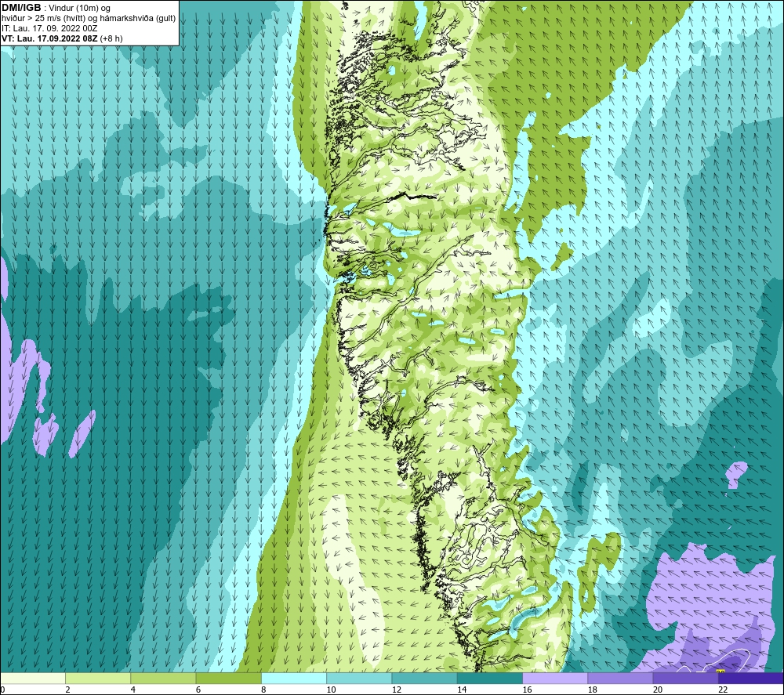Click the pale yellow 0–2 m/s legend swatch

pos(33,678)
